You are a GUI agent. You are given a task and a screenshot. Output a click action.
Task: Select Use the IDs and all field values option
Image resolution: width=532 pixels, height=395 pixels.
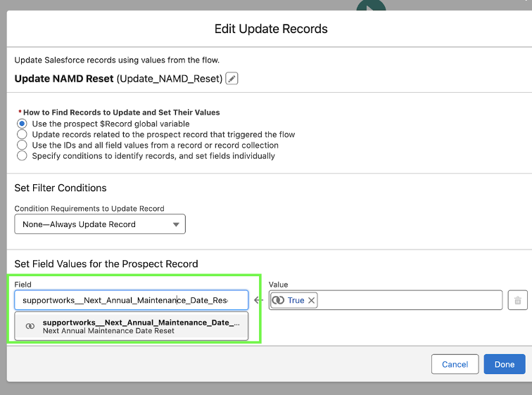coord(22,145)
